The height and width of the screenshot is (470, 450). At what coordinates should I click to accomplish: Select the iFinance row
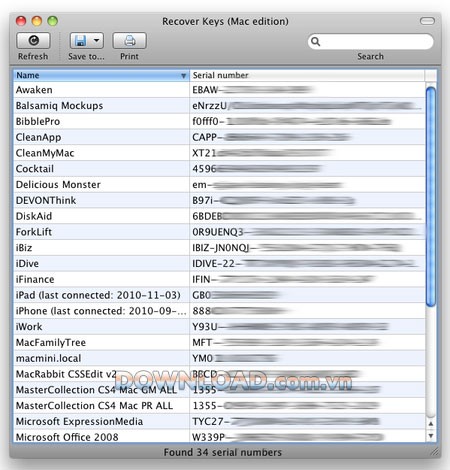219,279
